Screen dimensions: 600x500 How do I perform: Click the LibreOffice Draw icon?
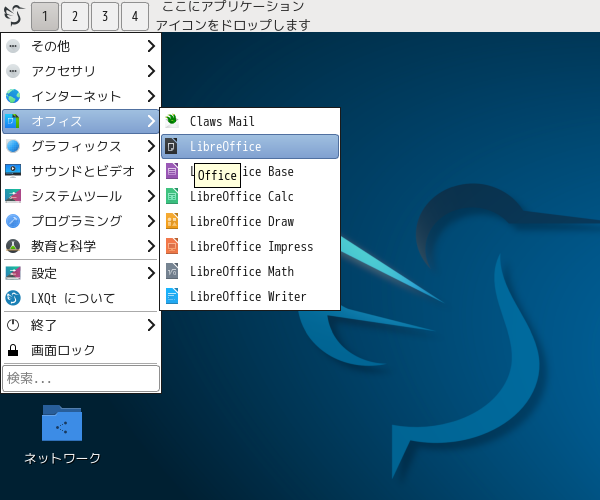[172, 221]
